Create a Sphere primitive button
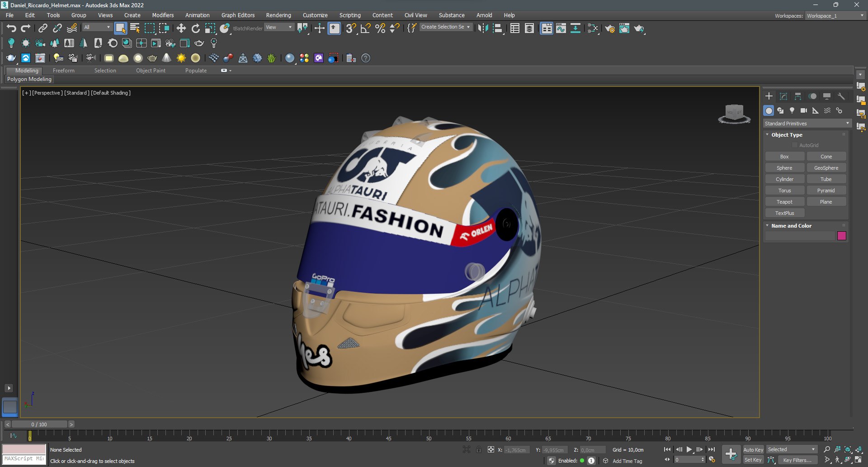The image size is (868, 467). (784, 168)
